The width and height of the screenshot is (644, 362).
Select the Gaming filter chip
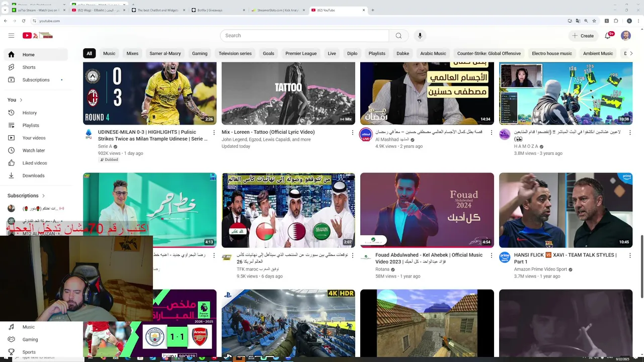point(200,53)
